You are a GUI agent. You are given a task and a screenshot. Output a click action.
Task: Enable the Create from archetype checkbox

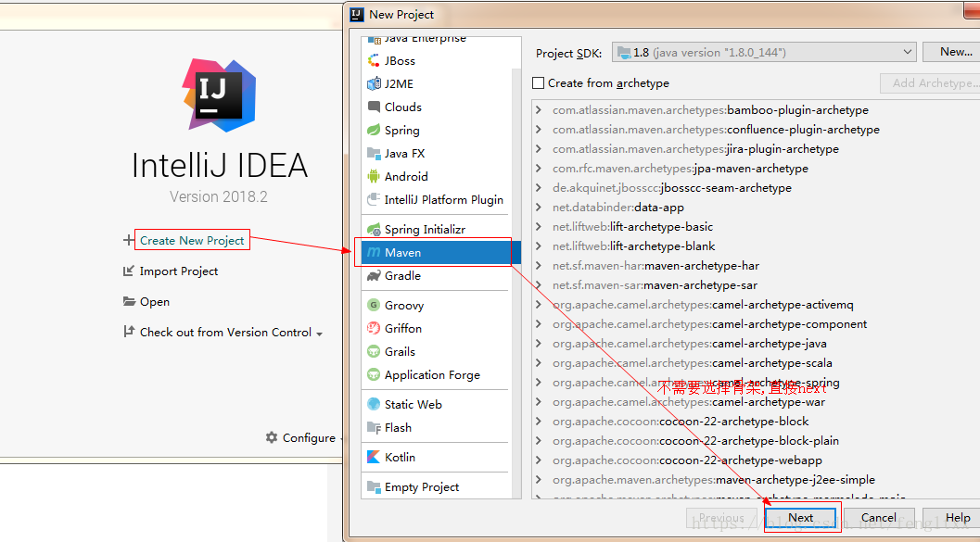[x=538, y=83]
